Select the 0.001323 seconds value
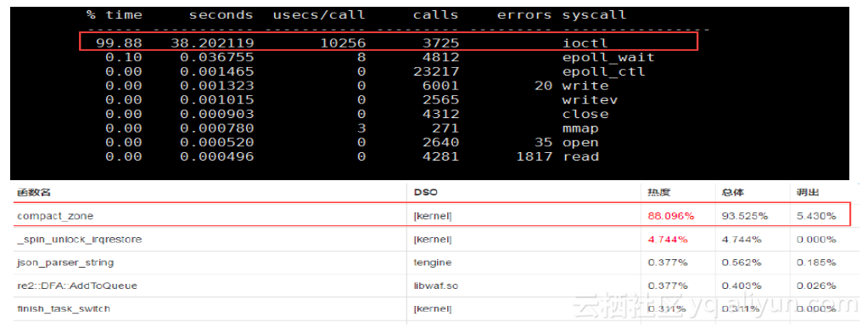Image resolution: width=868 pixels, height=328 pixels. 217,86
